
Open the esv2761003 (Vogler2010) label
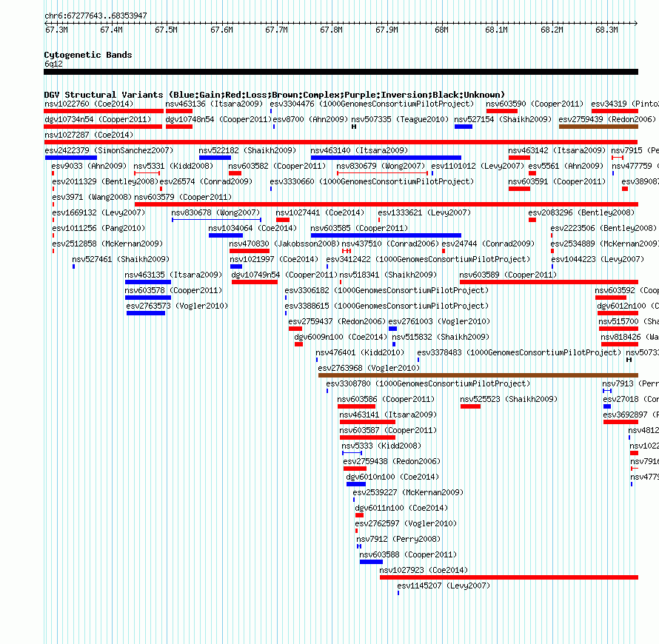click(439, 321)
